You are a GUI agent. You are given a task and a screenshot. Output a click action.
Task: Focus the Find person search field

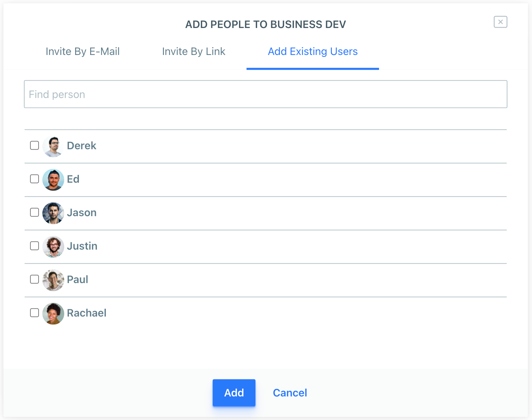click(265, 94)
